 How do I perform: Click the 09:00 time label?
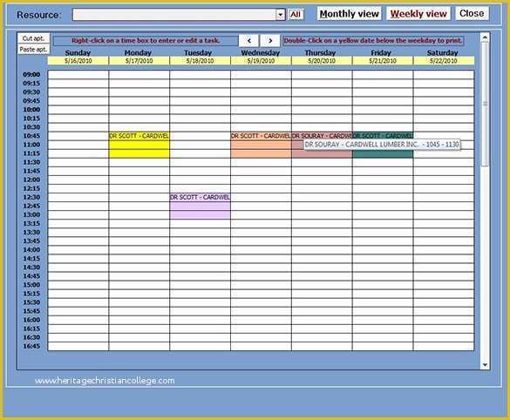[31, 75]
